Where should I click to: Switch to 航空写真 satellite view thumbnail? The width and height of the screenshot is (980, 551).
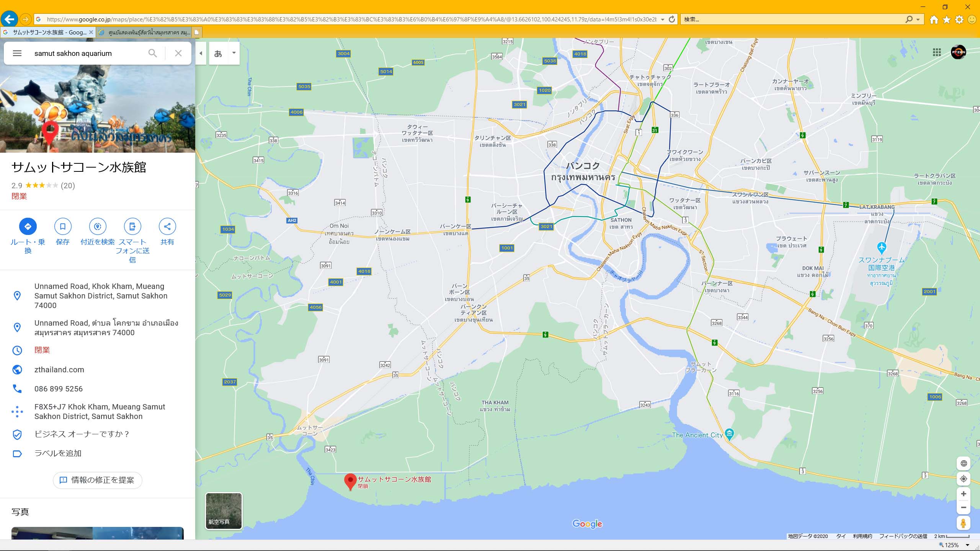tap(224, 511)
